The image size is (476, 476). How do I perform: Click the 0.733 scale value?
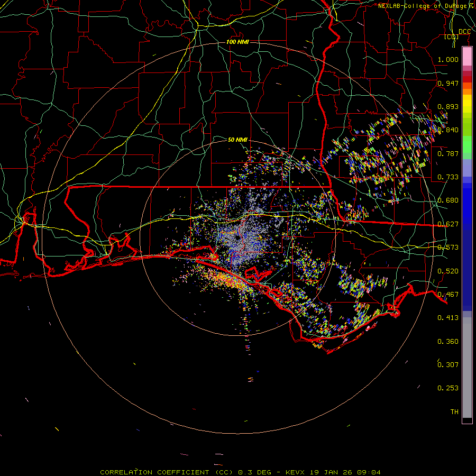click(x=448, y=177)
